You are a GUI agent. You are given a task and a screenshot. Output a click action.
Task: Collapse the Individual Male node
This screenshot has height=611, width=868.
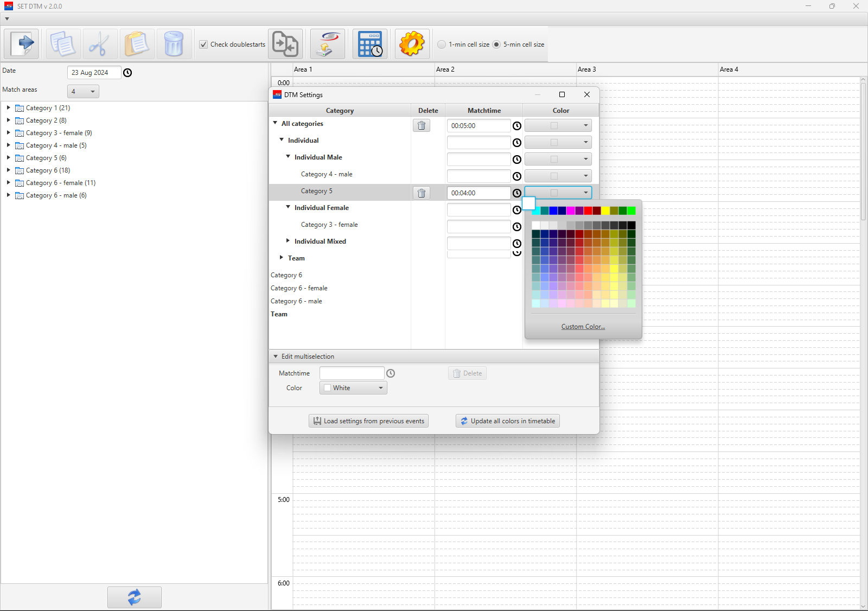[288, 157]
